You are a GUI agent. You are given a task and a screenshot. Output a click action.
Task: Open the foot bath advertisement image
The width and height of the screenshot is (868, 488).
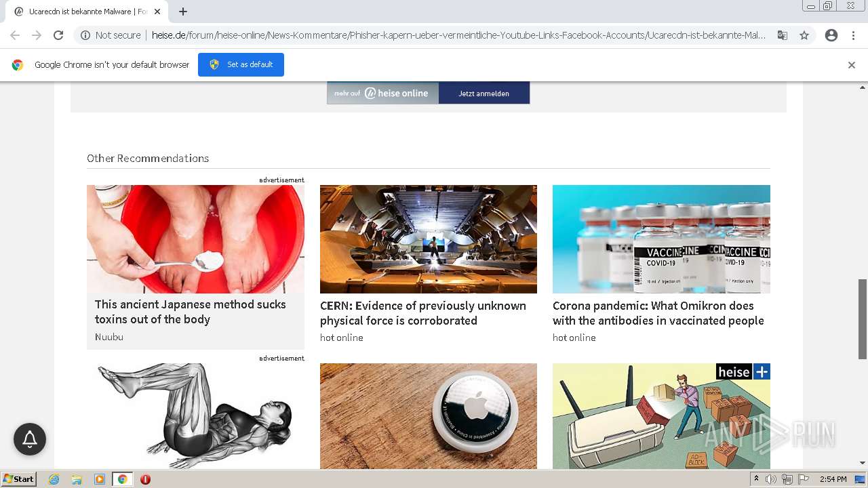click(195, 239)
